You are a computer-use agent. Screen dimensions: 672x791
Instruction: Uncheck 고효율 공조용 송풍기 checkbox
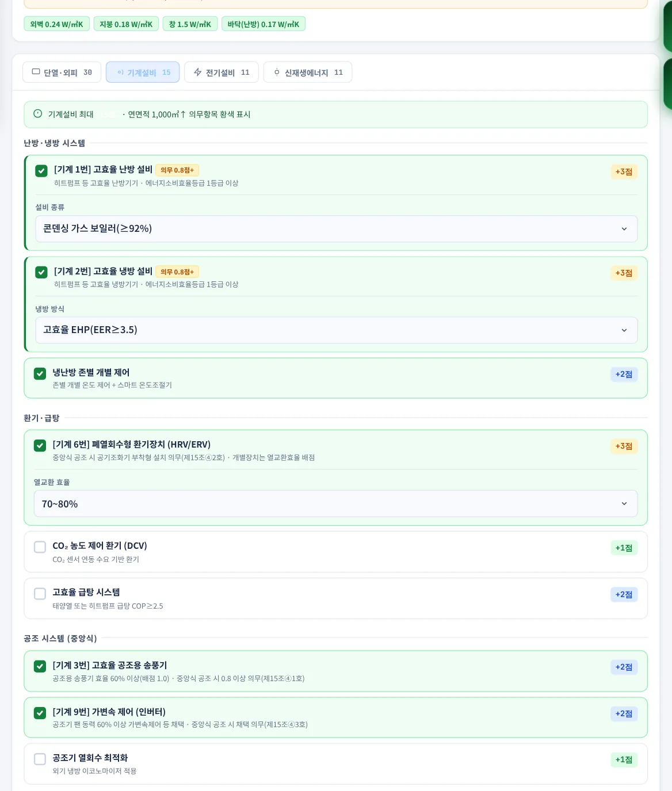(x=40, y=666)
